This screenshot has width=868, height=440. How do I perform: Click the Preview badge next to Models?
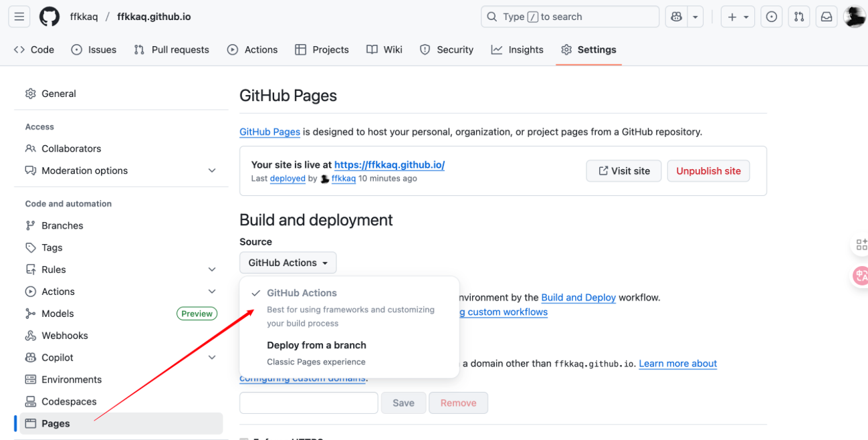197,314
